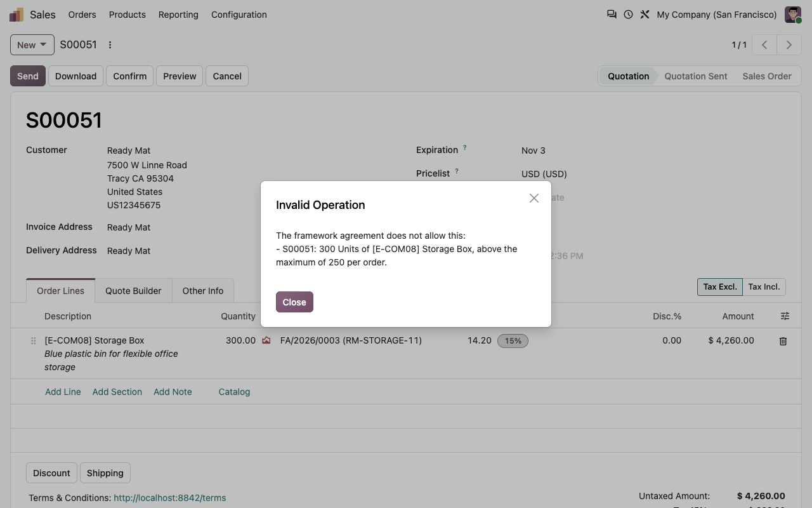Click the forecast chart icon beside quantity
The image size is (812, 508).
coord(266,340)
